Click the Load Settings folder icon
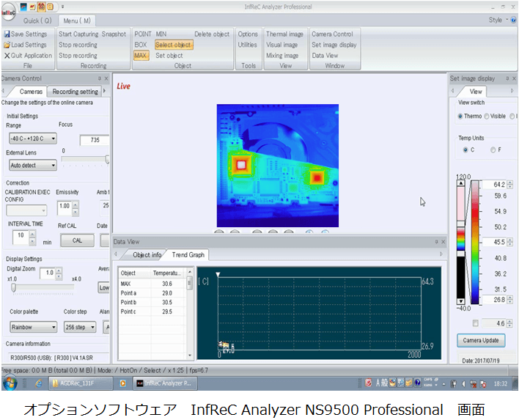519x420 pixels. (x=7, y=45)
